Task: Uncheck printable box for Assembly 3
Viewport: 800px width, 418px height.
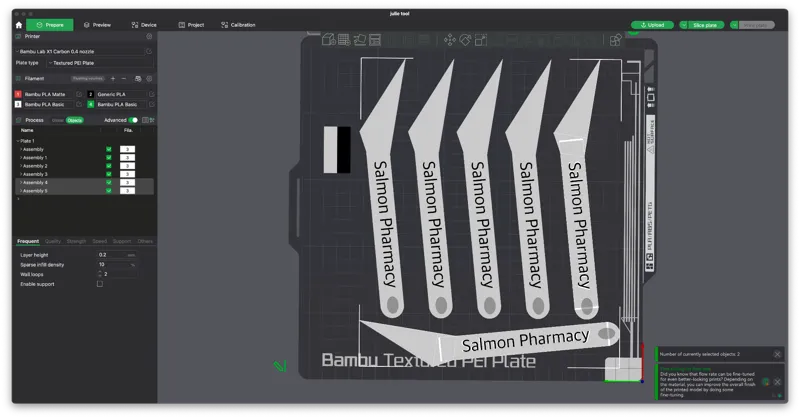Action: click(109, 174)
